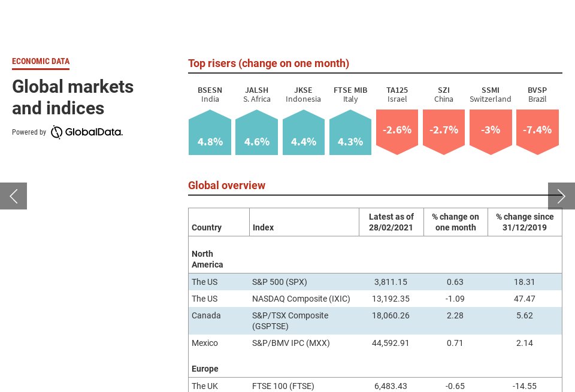Click the FTSE 100 (FTSE) entry
This screenshot has height=392, width=575.
(x=283, y=386)
